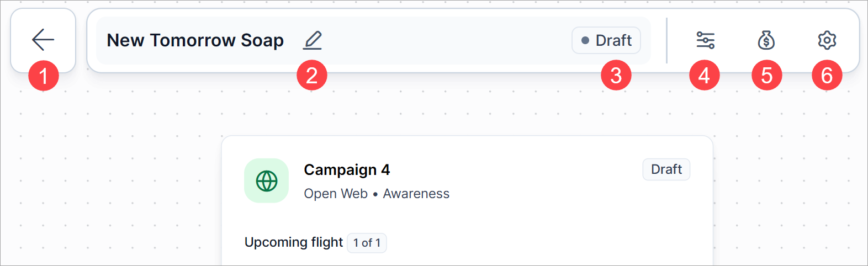Click the Open Web channel label
Image resolution: width=868 pixels, height=266 pixels.
pyautogui.click(x=336, y=194)
